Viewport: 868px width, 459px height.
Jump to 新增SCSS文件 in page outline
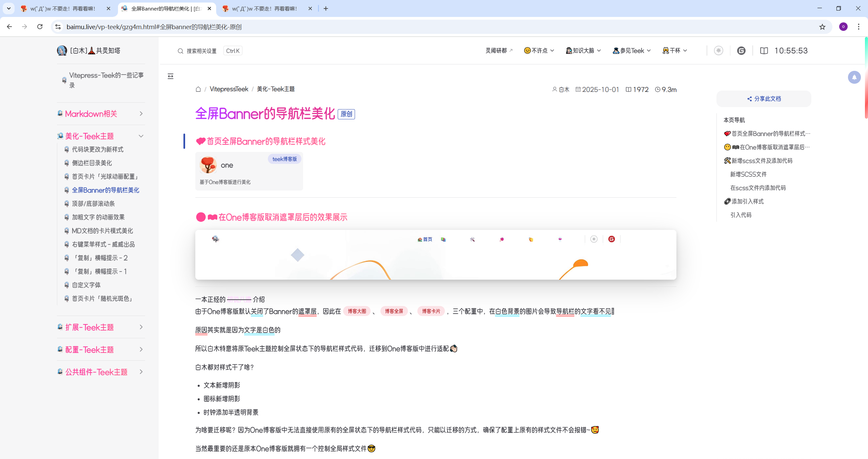(x=748, y=174)
